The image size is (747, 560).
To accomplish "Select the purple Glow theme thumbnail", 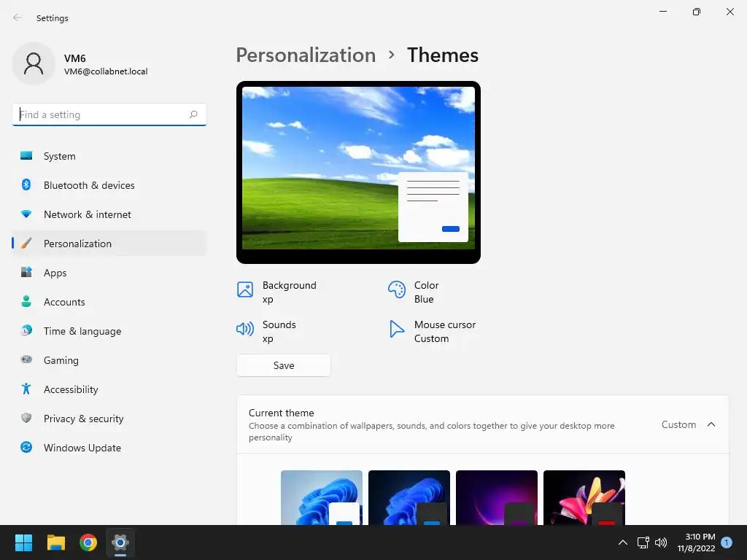I will [496, 497].
